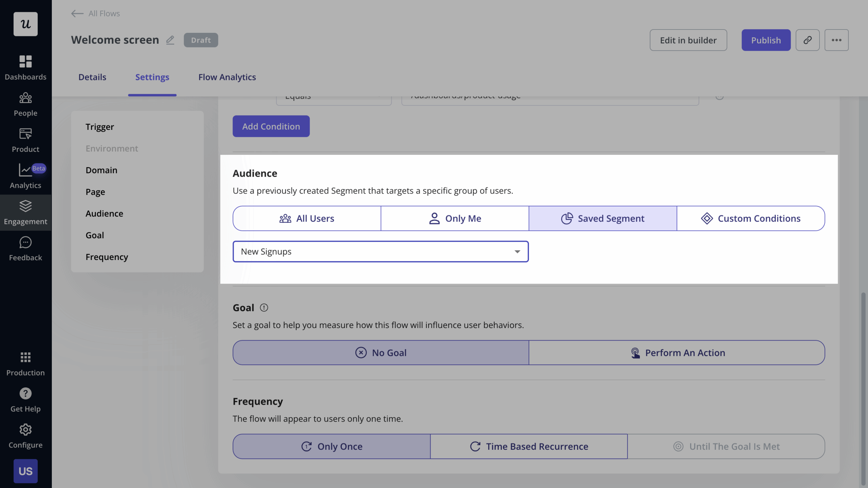Rename the Welcome screen flow

(170, 40)
